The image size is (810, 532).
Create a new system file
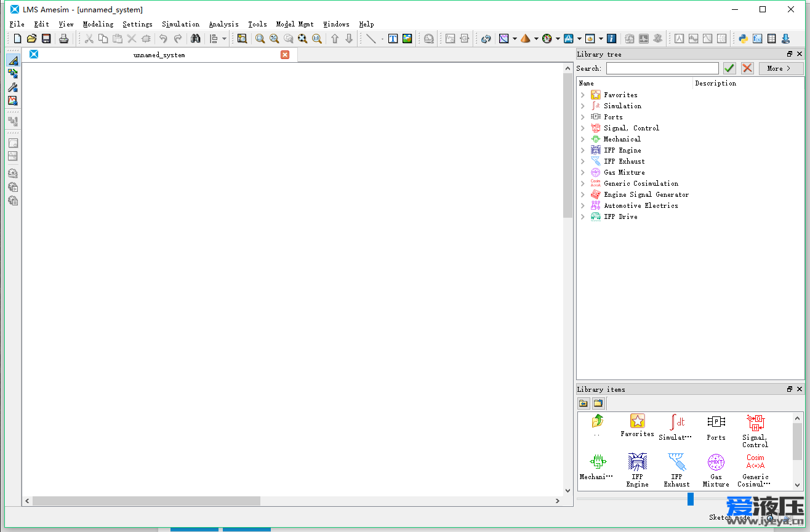pos(17,39)
